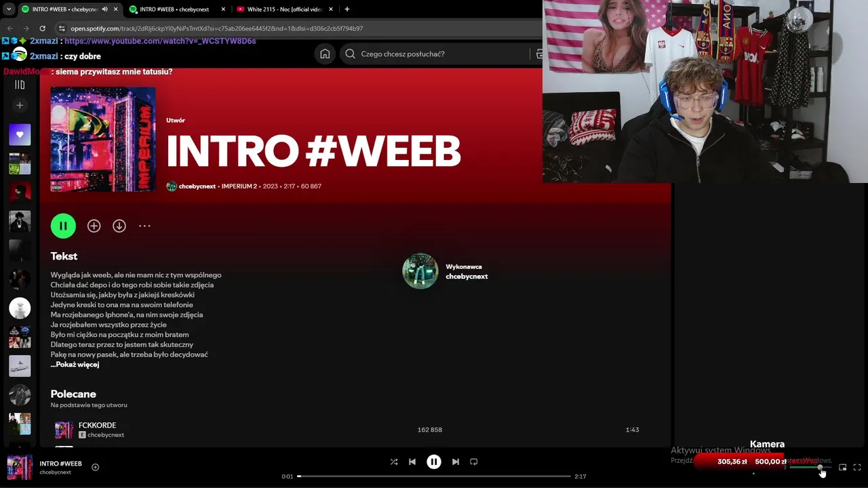Toggle repeat in the player bar
868x488 pixels.
coord(474,462)
